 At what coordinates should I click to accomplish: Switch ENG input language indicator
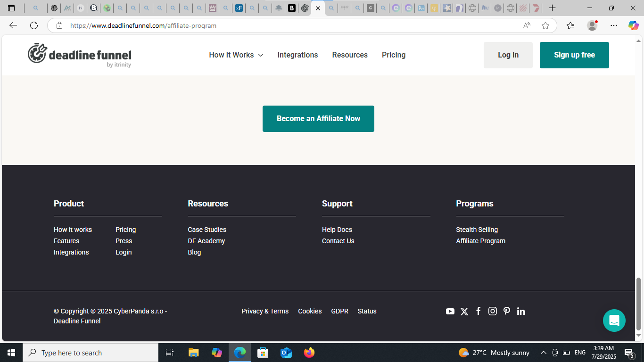click(x=580, y=353)
